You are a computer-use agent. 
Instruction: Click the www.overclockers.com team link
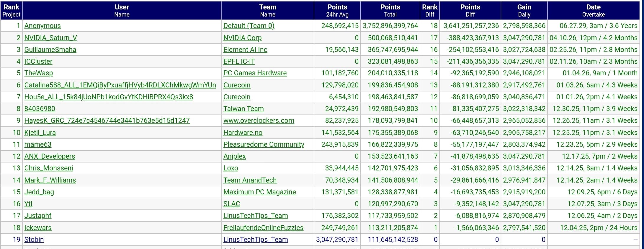click(x=259, y=121)
